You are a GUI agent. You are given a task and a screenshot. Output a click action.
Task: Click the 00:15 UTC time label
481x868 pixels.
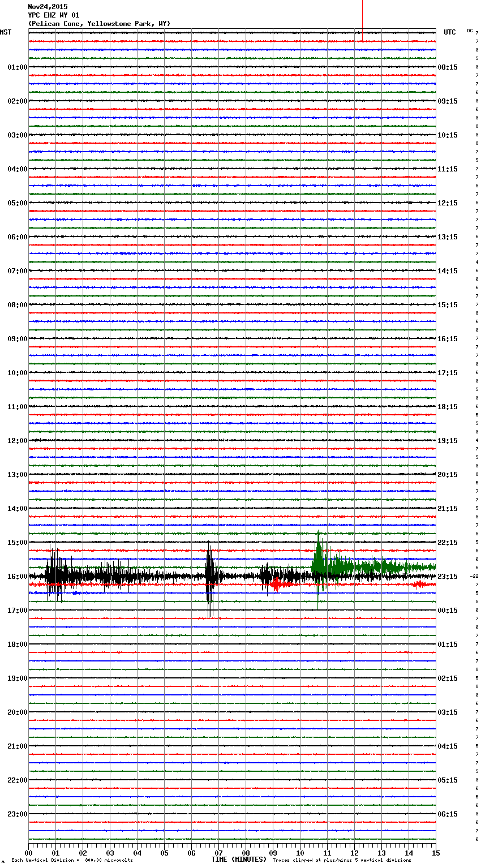(x=448, y=611)
